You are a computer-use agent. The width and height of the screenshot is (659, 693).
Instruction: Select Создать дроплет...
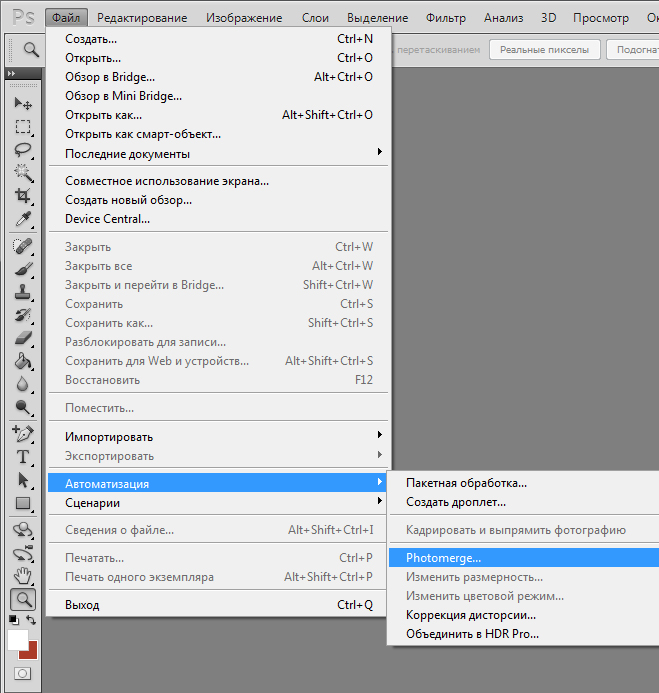pos(524,502)
